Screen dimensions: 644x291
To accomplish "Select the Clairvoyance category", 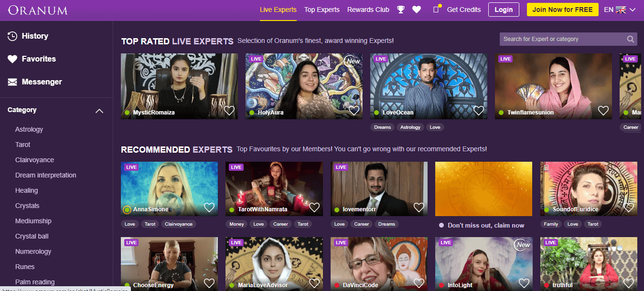I will (x=34, y=160).
